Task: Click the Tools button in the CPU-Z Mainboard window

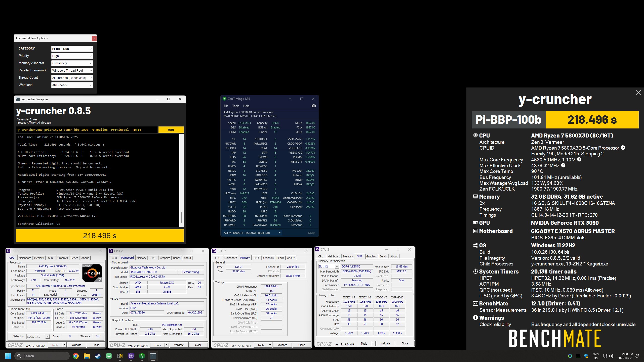Action: 157,345
